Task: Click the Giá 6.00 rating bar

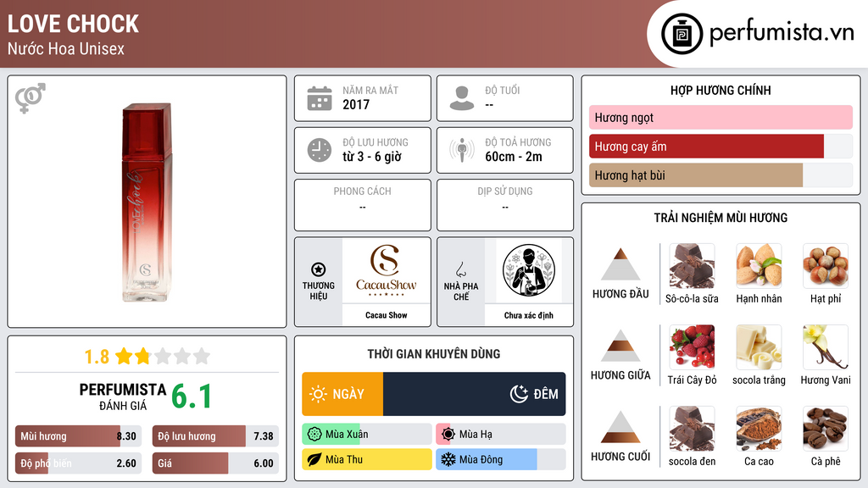Action: [x=215, y=463]
